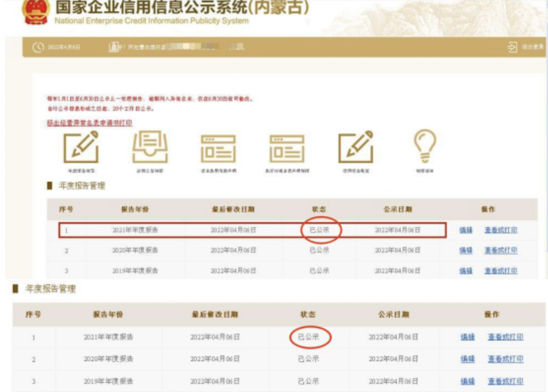Click 报告年份 column header in lower table

point(108,315)
